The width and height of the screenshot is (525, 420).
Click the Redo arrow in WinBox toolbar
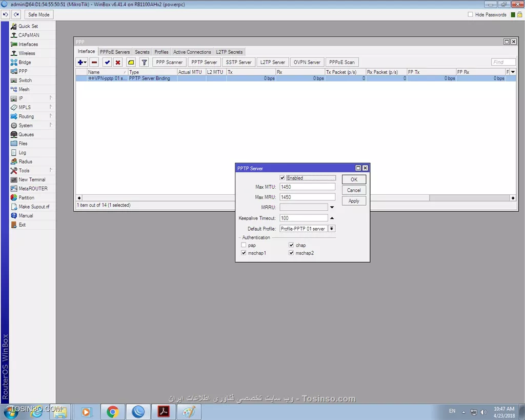[x=16, y=15]
